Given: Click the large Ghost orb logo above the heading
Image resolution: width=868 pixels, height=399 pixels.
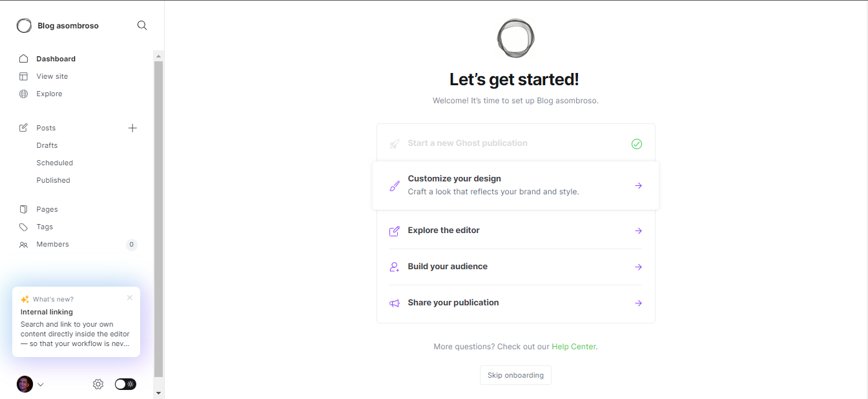Looking at the screenshot, I should tap(516, 39).
